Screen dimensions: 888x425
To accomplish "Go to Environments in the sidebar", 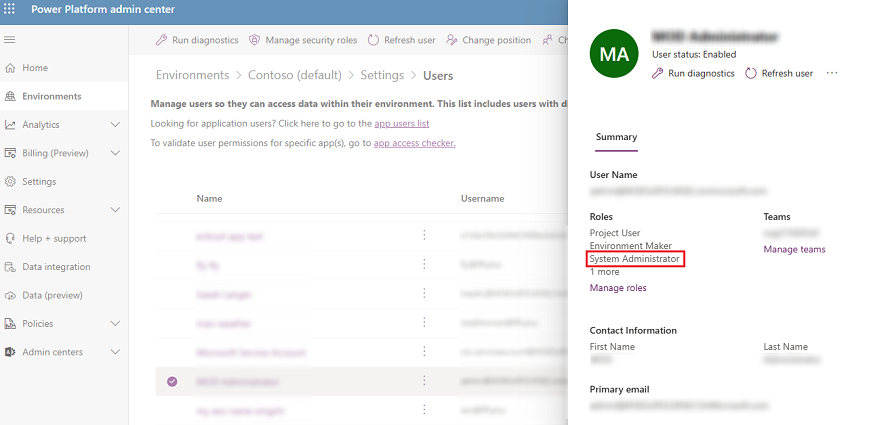I will [x=51, y=96].
